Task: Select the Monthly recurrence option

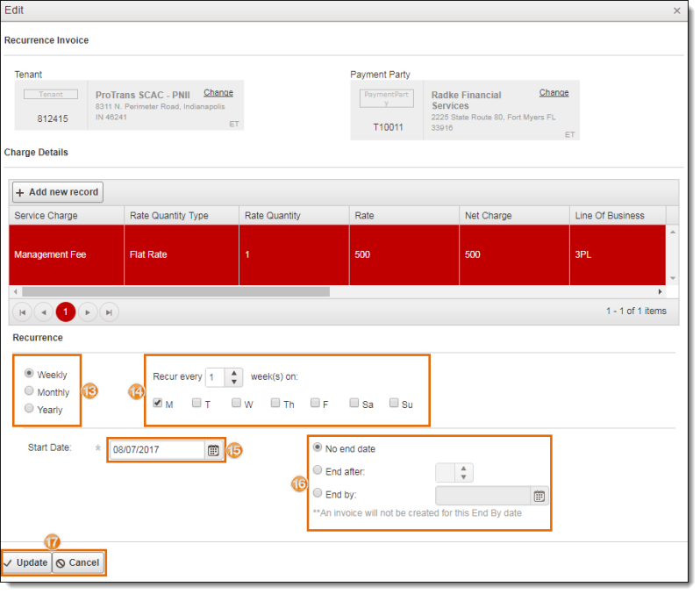Action: tap(30, 391)
